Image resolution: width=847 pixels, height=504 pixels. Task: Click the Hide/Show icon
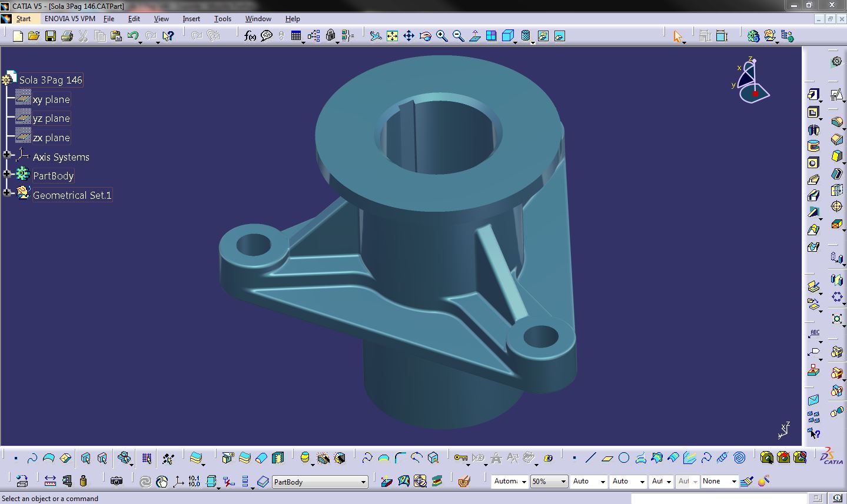(x=543, y=36)
